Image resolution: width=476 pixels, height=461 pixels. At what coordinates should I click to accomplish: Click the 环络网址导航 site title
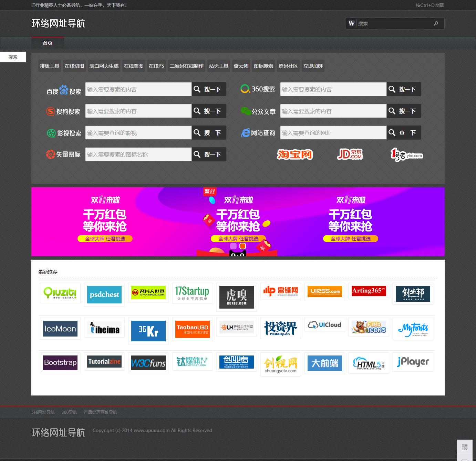[58, 23]
